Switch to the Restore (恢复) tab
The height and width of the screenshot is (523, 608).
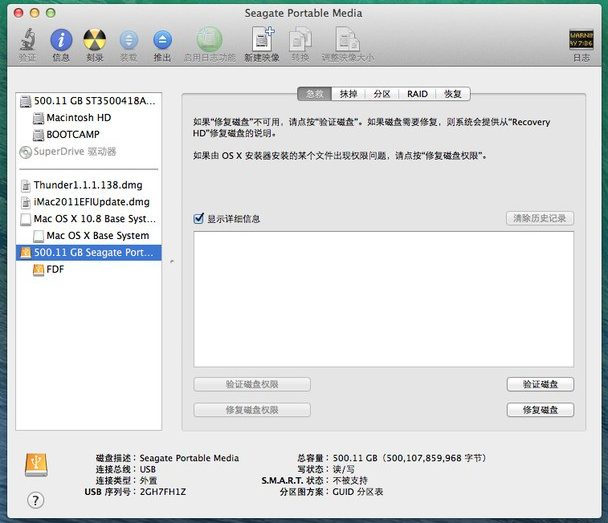pos(453,94)
